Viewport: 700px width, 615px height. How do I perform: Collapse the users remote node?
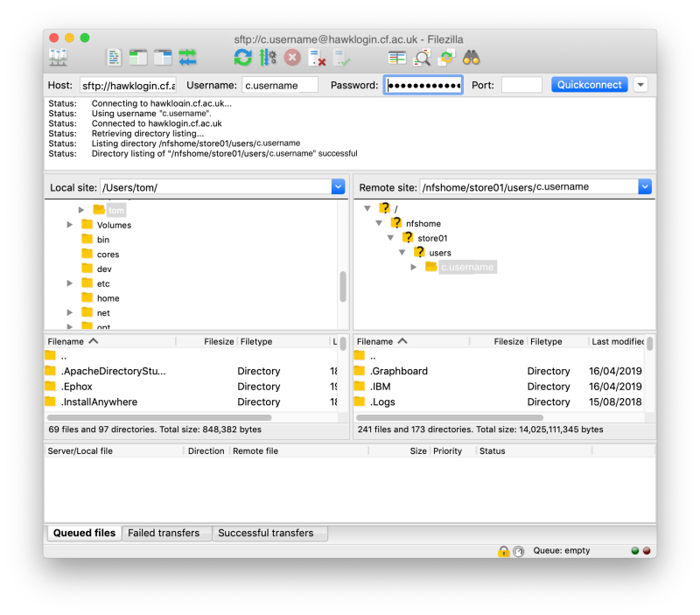click(x=402, y=252)
